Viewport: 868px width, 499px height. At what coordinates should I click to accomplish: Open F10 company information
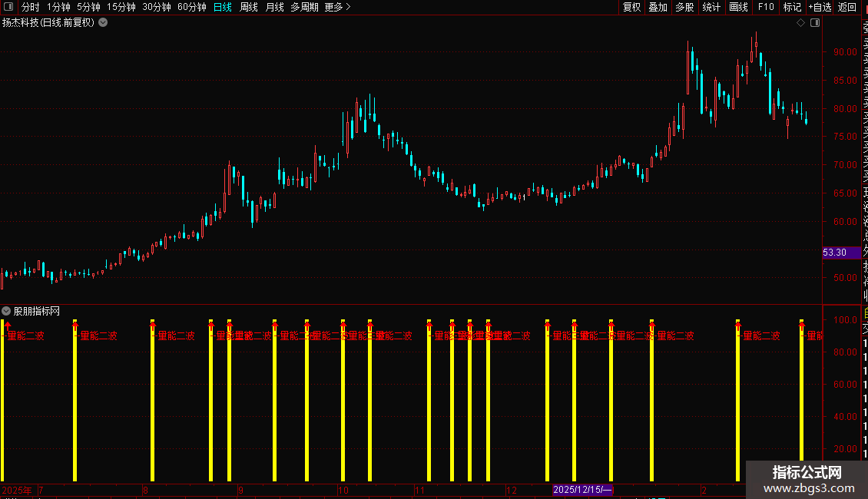pos(766,7)
